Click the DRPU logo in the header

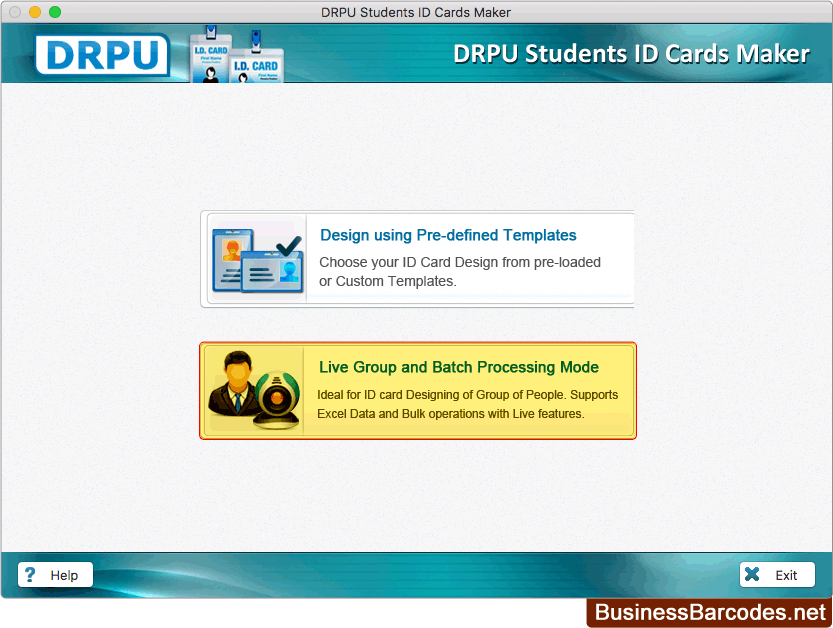pyautogui.click(x=102, y=54)
